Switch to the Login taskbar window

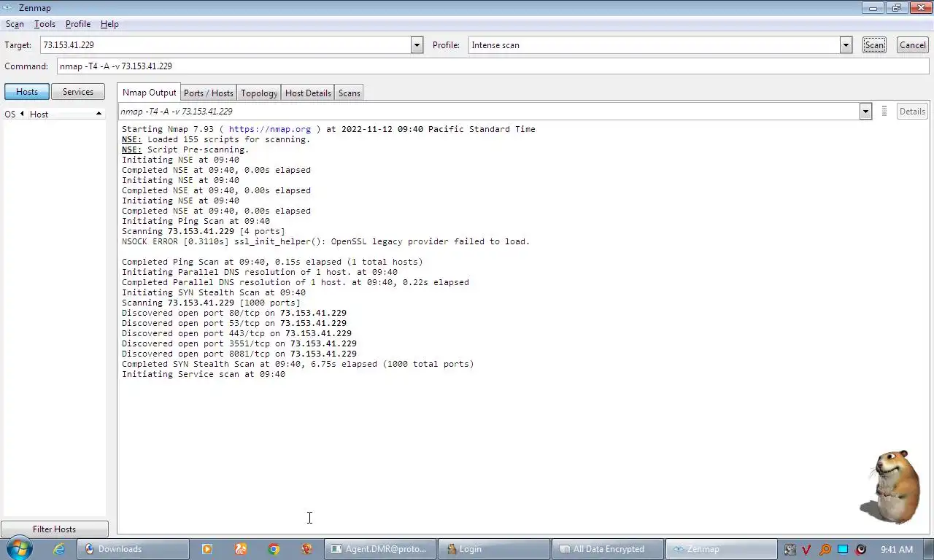click(495, 549)
